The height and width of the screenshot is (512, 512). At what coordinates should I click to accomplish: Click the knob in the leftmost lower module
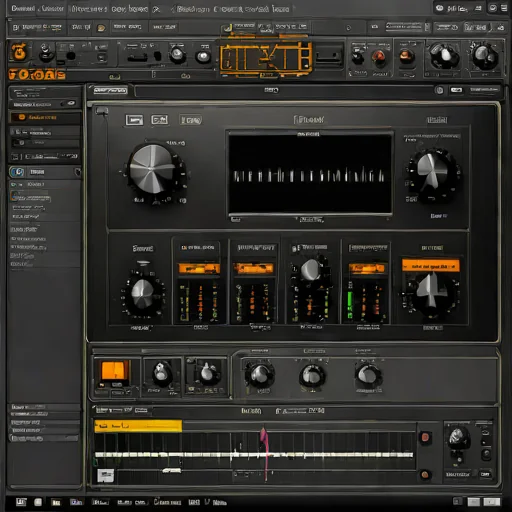143,294
